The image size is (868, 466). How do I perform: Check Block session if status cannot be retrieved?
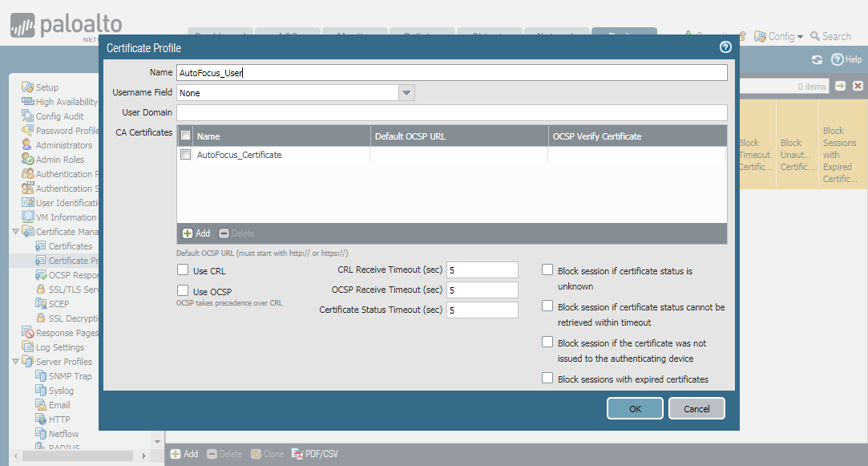(x=547, y=306)
